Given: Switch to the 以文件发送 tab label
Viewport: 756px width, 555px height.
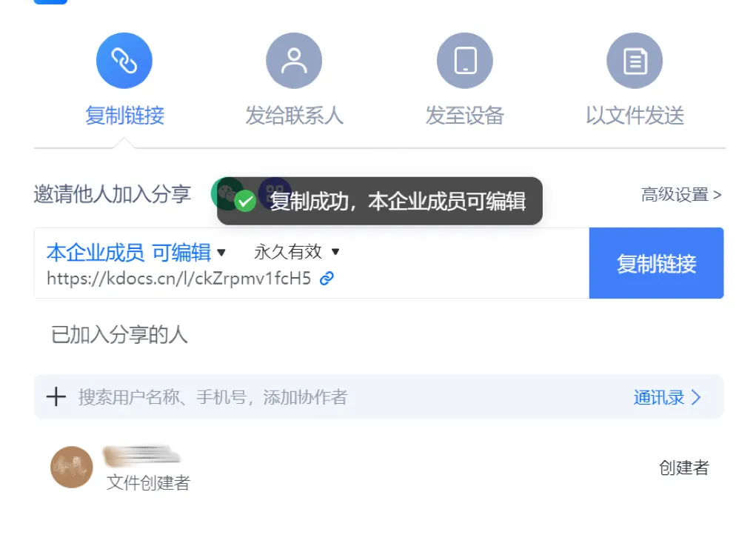Looking at the screenshot, I should point(635,116).
